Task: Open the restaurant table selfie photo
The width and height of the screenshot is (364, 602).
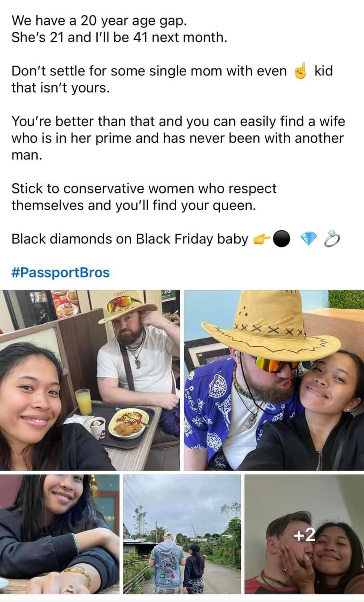Action: [90, 380]
